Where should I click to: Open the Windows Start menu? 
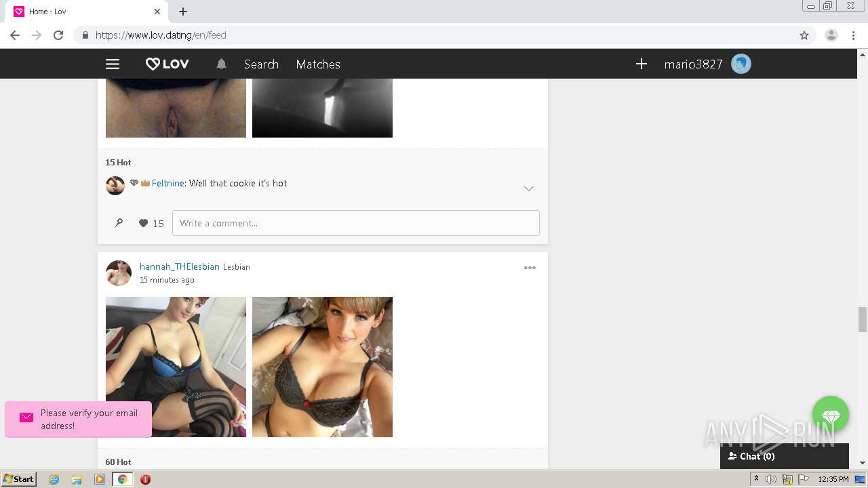point(19,479)
